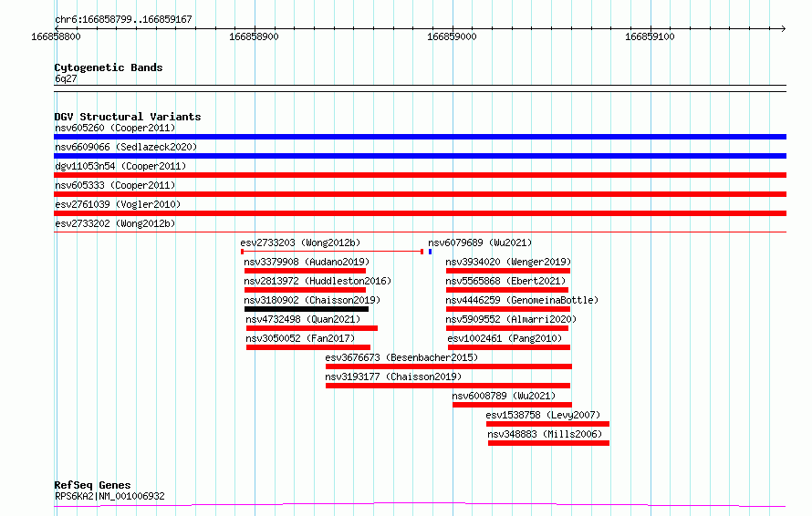The height and width of the screenshot is (516, 812).
Task: Click nsv6008789 (Wu2021) label
Action: pos(504,396)
